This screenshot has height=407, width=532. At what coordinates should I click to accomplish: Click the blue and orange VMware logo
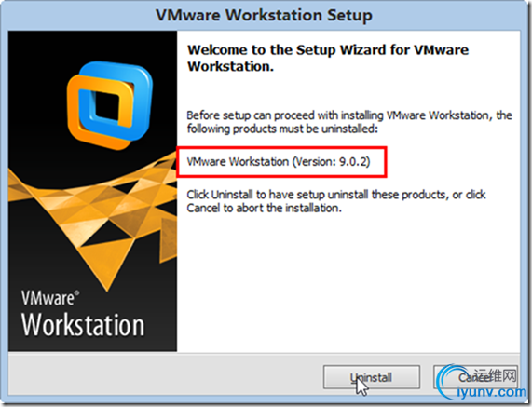(110, 105)
